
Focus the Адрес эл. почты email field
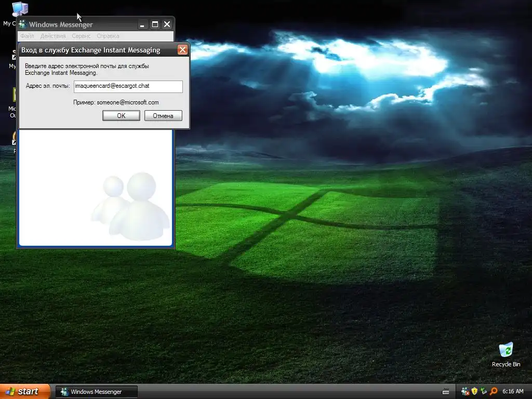[x=128, y=86]
